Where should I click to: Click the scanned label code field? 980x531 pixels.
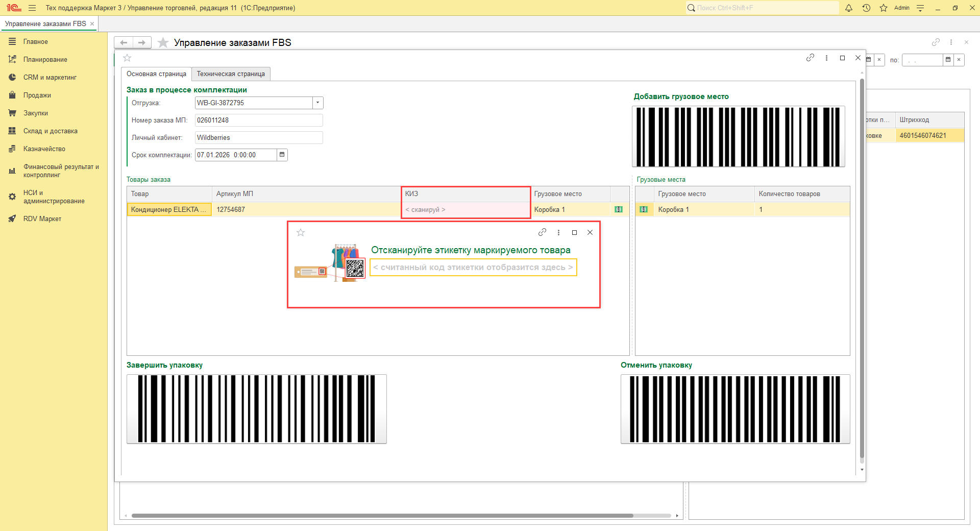[x=473, y=268]
